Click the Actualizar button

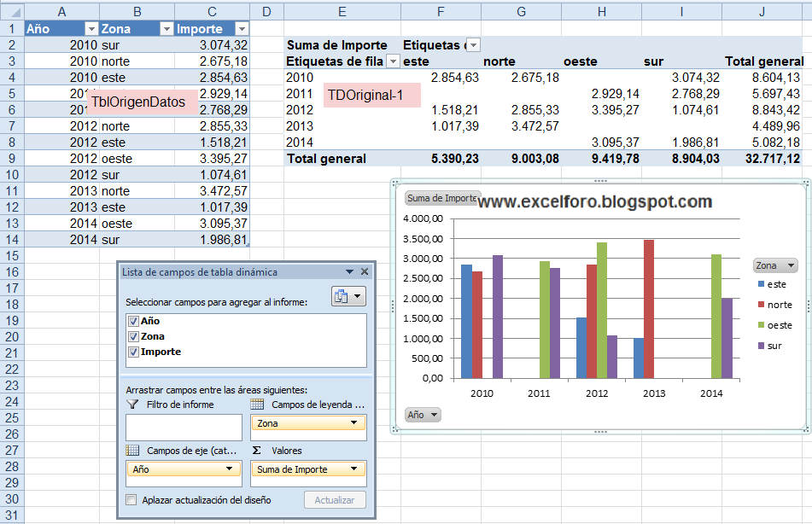coord(334,500)
